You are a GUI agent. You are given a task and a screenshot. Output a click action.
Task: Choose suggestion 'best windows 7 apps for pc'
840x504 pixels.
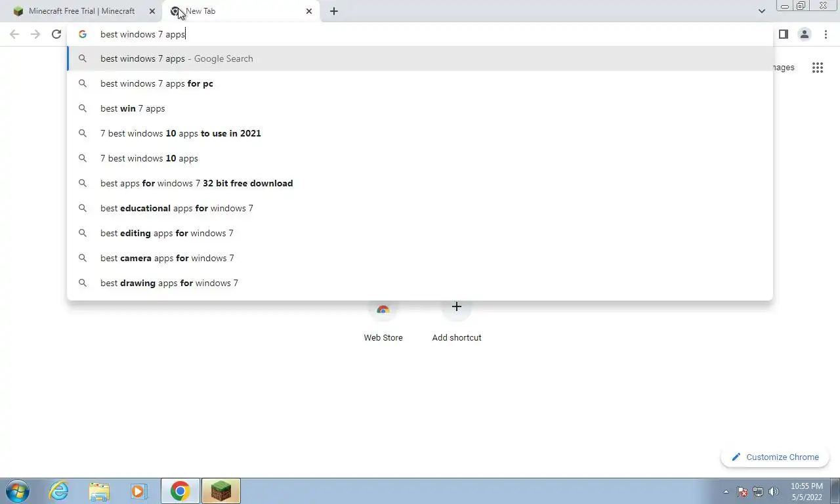(420, 83)
